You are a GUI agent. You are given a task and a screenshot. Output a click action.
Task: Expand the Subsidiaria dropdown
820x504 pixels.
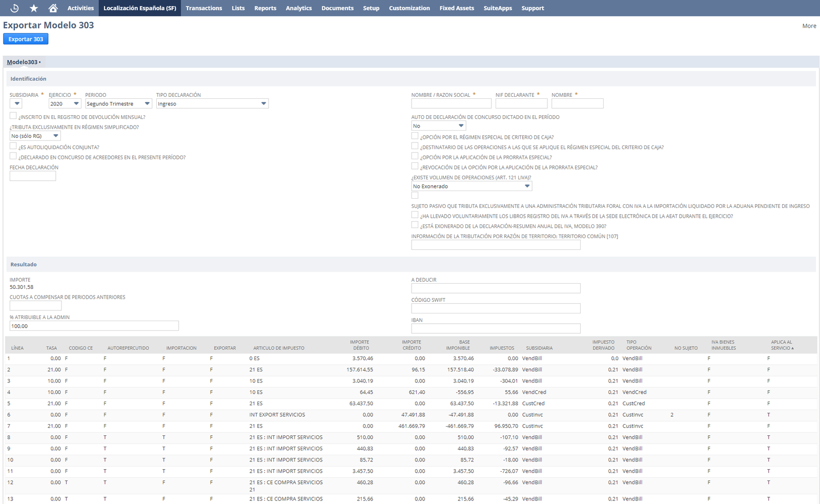pyautogui.click(x=16, y=103)
